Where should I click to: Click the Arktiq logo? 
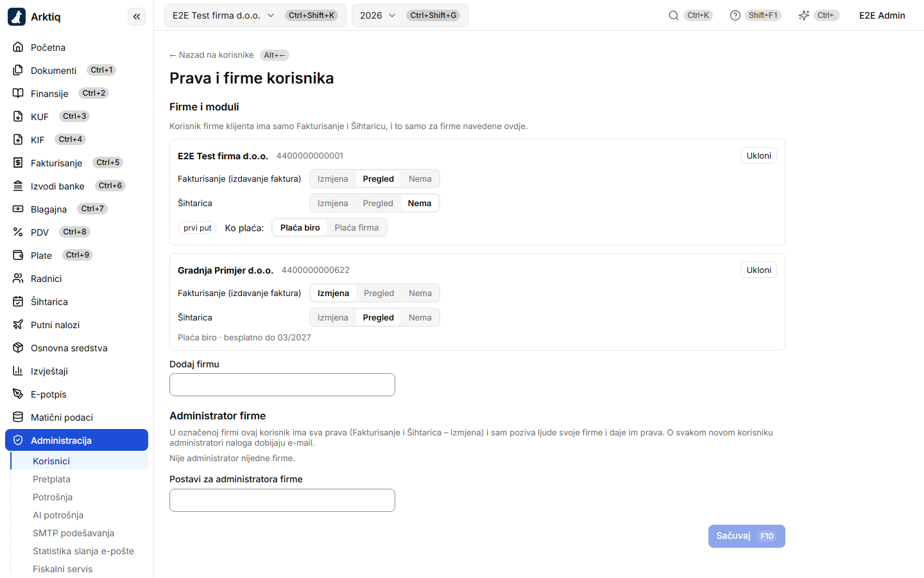(17, 17)
